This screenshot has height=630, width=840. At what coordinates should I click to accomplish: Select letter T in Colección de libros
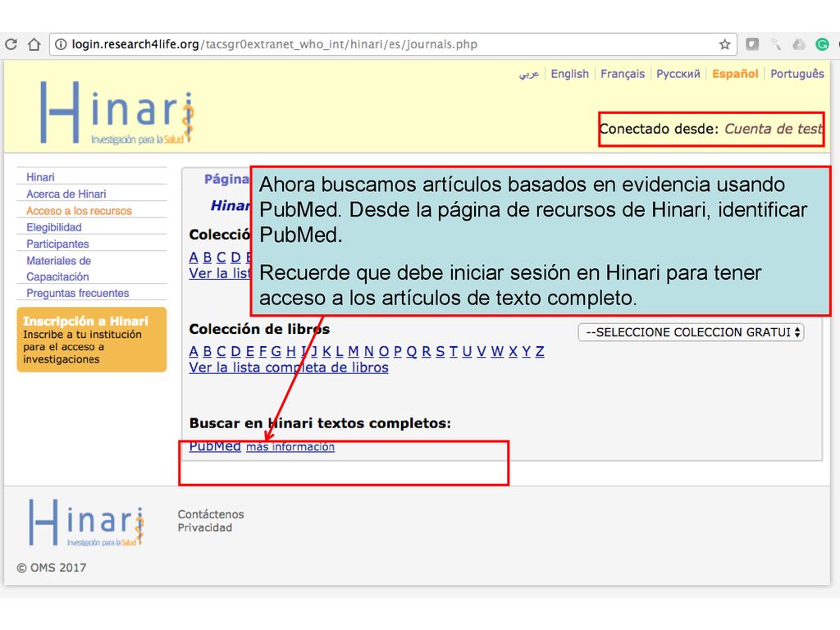(454, 351)
